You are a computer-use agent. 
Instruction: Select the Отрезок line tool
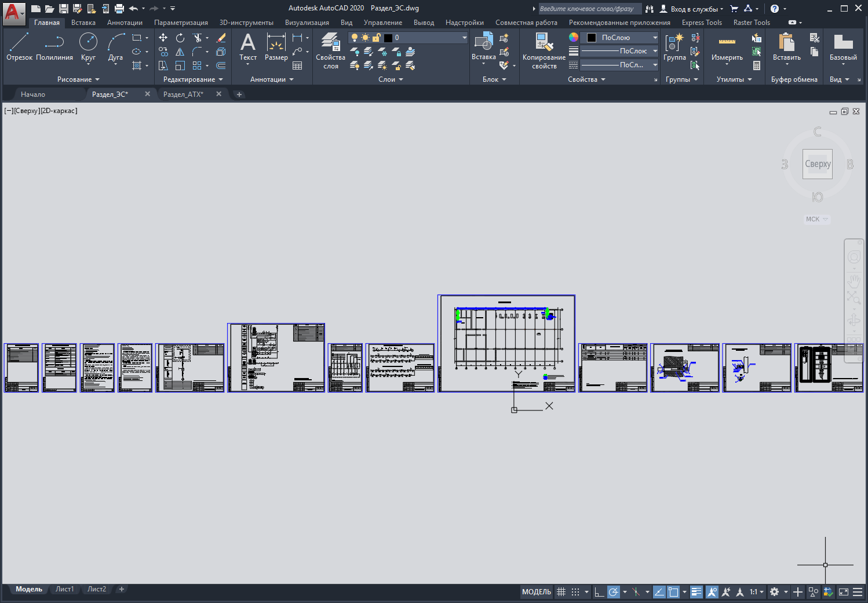(x=19, y=46)
